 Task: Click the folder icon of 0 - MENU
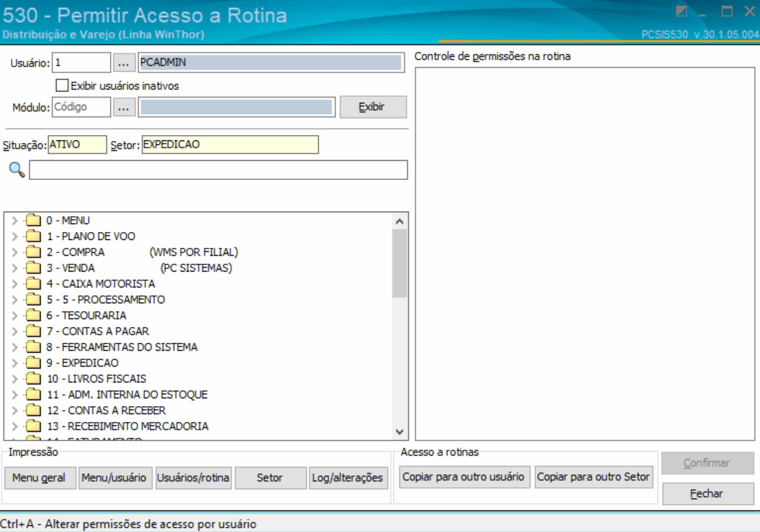(x=34, y=220)
